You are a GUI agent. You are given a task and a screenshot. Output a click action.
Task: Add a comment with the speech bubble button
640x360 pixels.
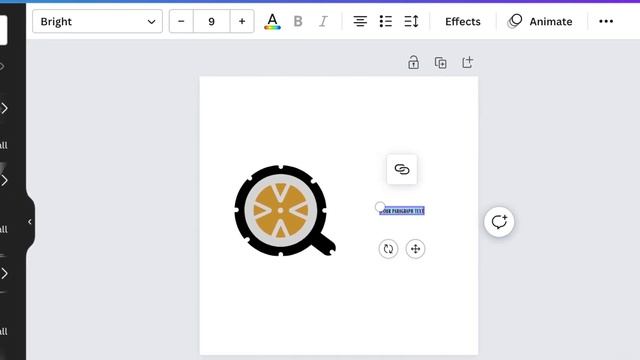pos(499,222)
